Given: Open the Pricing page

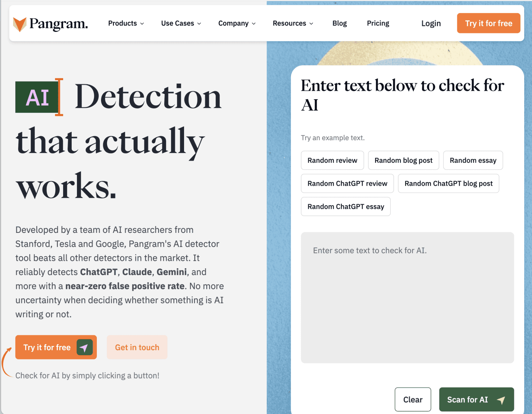Looking at the screenshot, I should pyautogui.click(x=378, y=23).
